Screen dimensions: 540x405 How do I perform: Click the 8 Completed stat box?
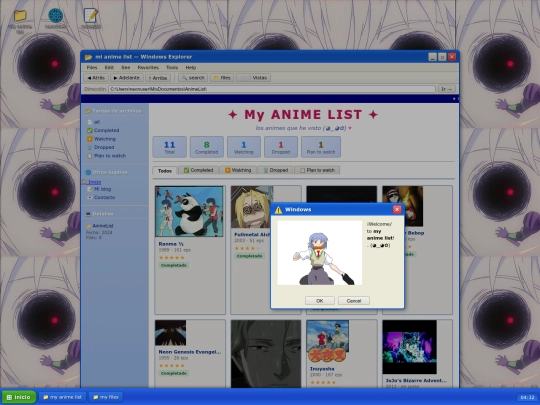tap(207, 147)
